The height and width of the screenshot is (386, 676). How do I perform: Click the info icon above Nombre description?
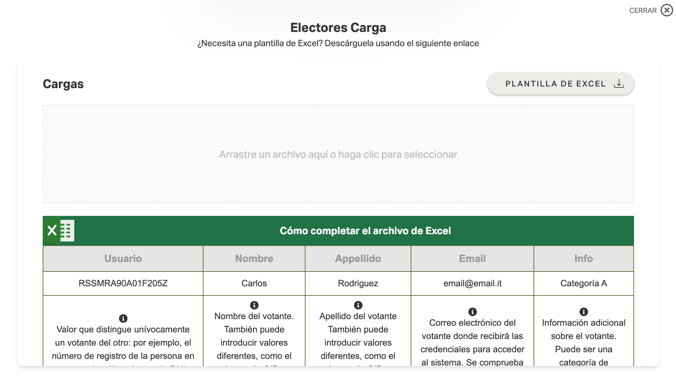(254, 305)
